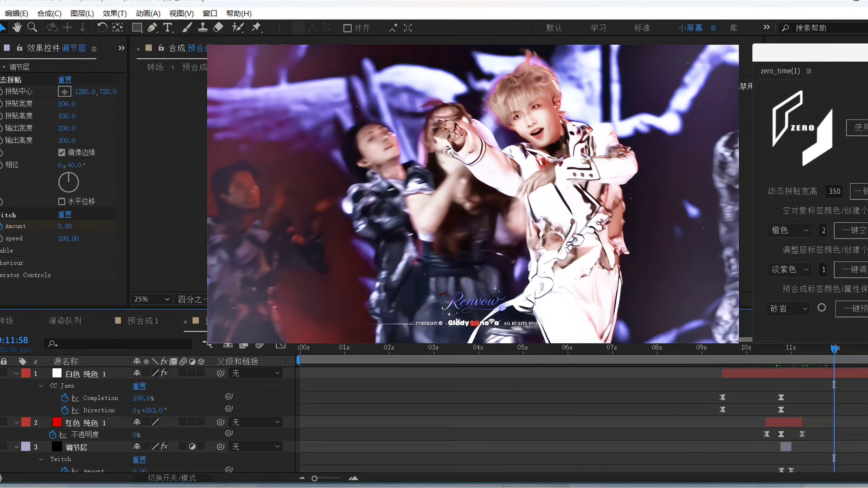The width and height of the screenshot is (868, 488).
Task: Collapse the 白色 纯色 1 layer properties
Action: coord(16,373)
